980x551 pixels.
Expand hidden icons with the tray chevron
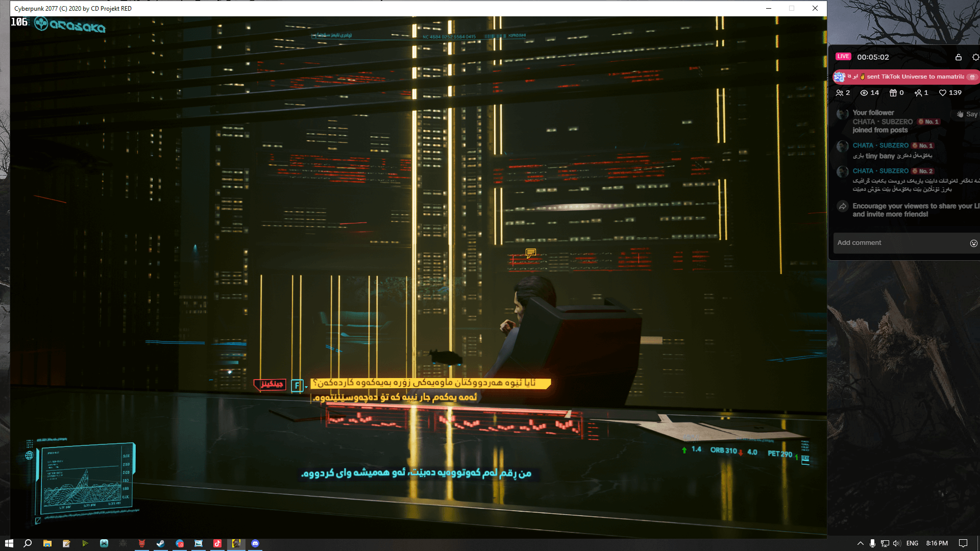tap(861, 544)
